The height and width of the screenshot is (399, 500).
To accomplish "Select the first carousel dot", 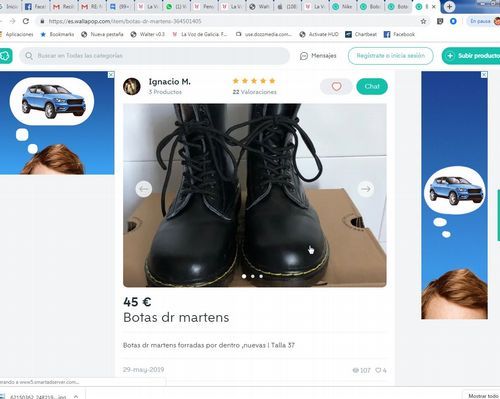I will coord(244,276).
